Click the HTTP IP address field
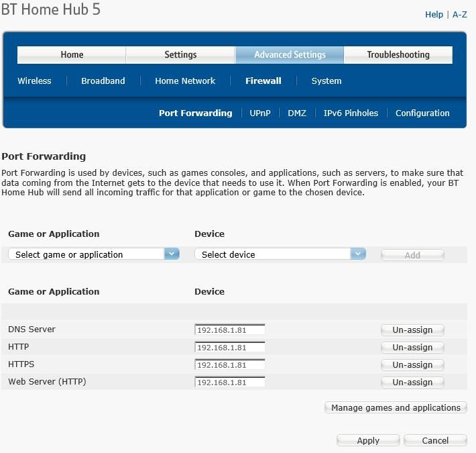The height and width of the screenshot is (453, 476). [230, 347]
